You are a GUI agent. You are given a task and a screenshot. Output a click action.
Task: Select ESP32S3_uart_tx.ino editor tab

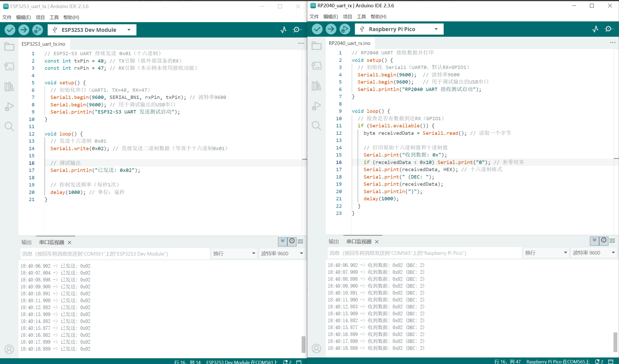(x=43, y=44)
